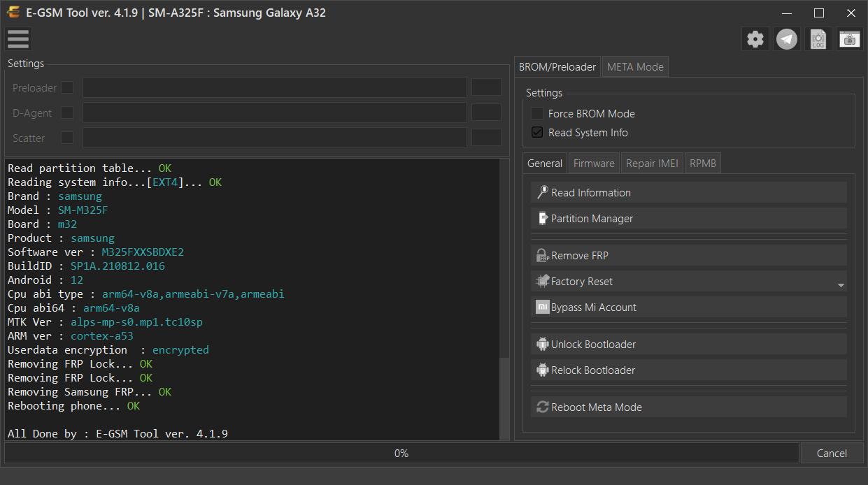Click the model value SM-M325F
This screenshot has width=868, height=485.
83,210
